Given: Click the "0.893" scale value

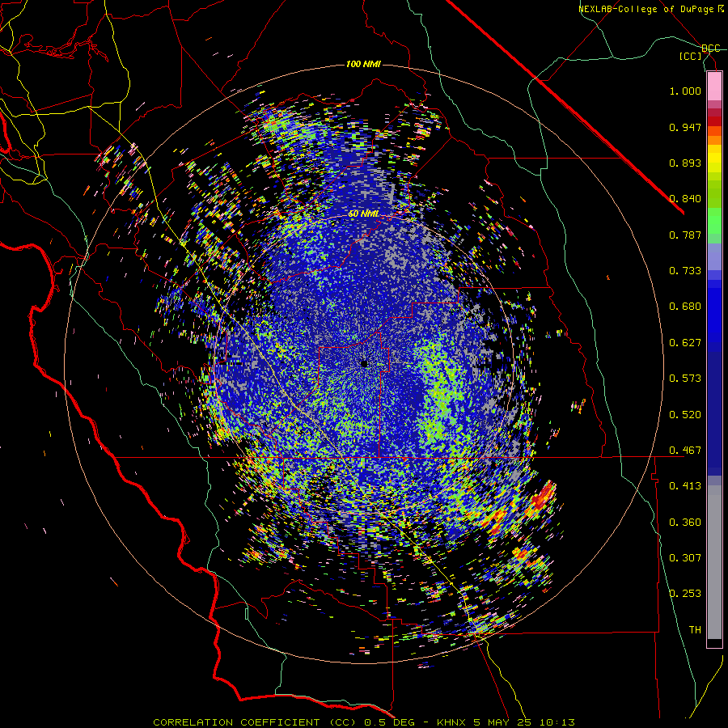Looking at the screenshot, I should pos(685,163).
